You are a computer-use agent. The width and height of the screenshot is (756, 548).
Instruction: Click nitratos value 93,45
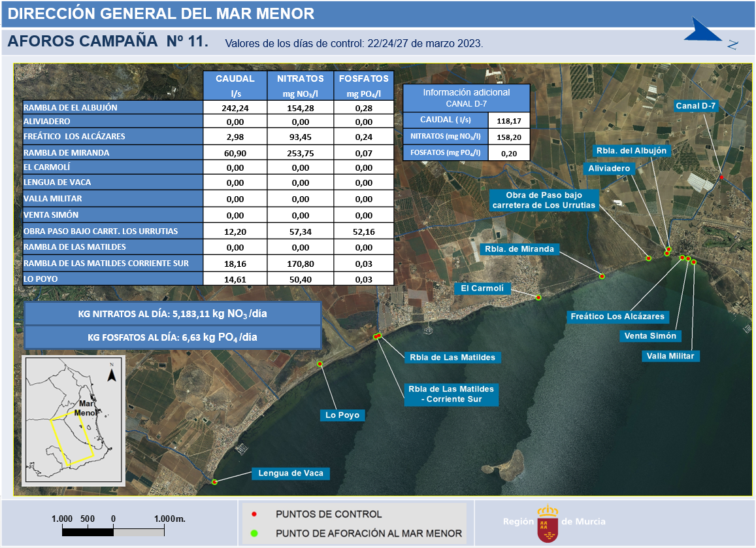click(301, 137)
